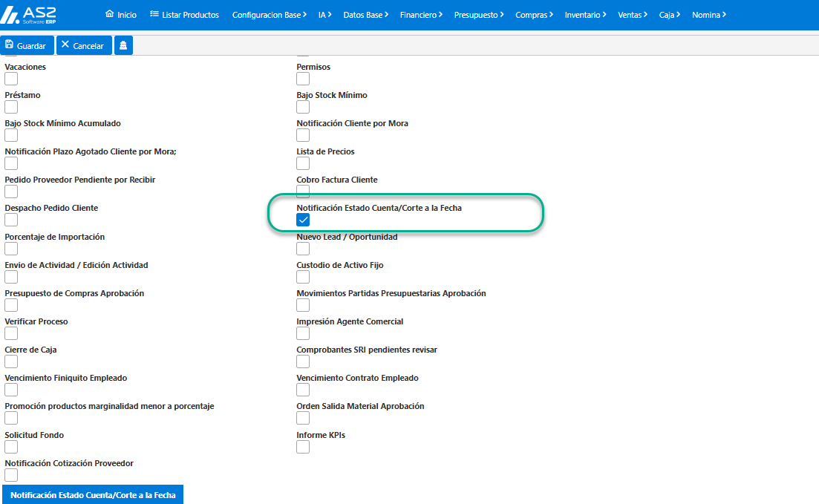Check the Informe KPIs checkbox
819x504 pixels.
coord(303,447)
